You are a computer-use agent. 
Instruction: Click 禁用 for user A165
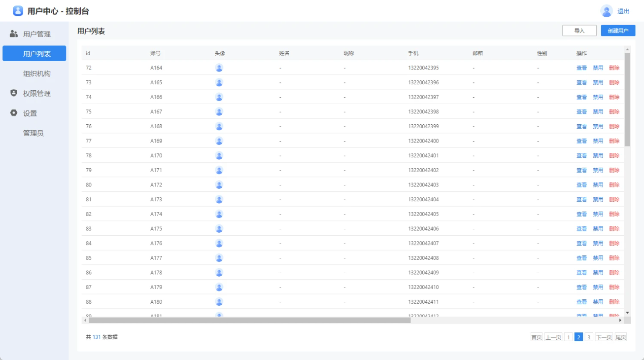coord(598,82)
